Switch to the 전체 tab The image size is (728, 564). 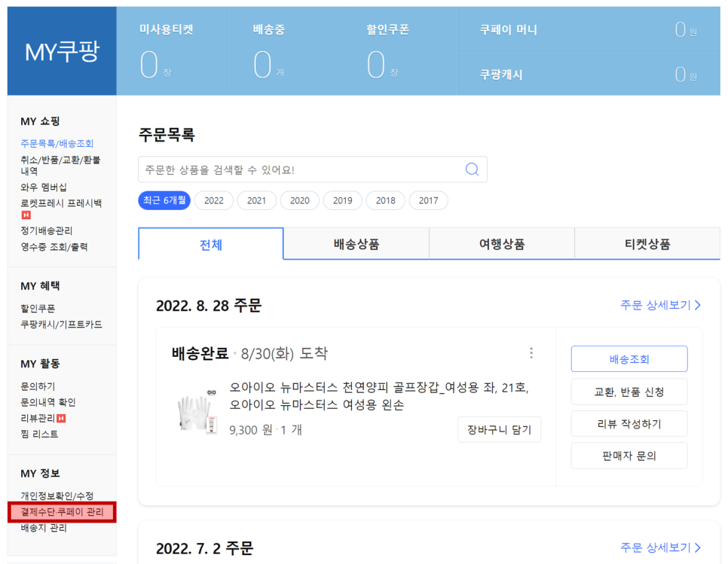[x=211, y=244]
